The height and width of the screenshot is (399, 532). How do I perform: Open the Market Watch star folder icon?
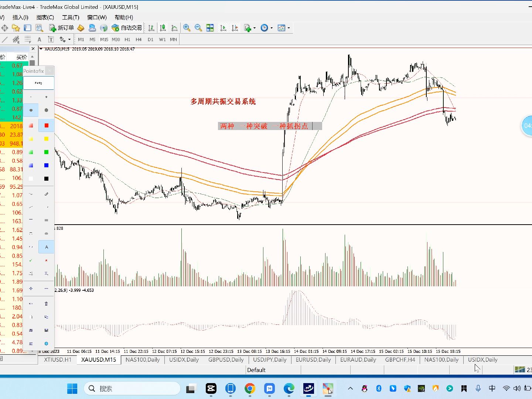coord(16,28)
